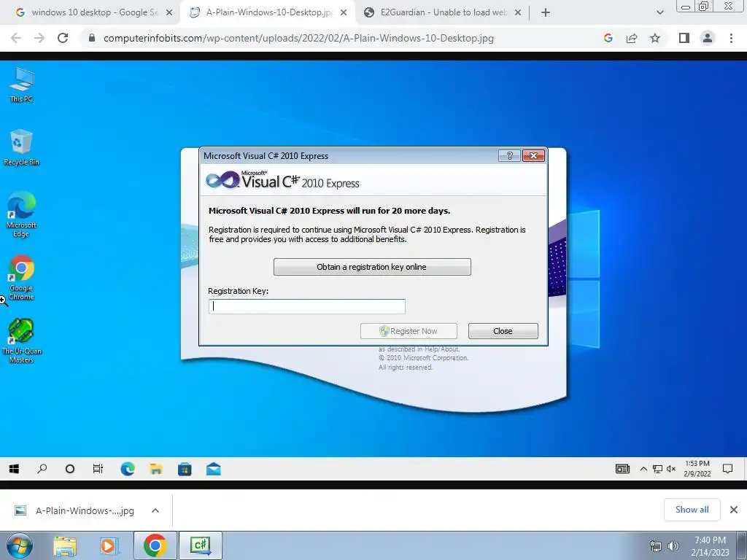Click the This PC icon in image
Screen dimensions: 747x560
pyautogui.click(x=21, y=85)
